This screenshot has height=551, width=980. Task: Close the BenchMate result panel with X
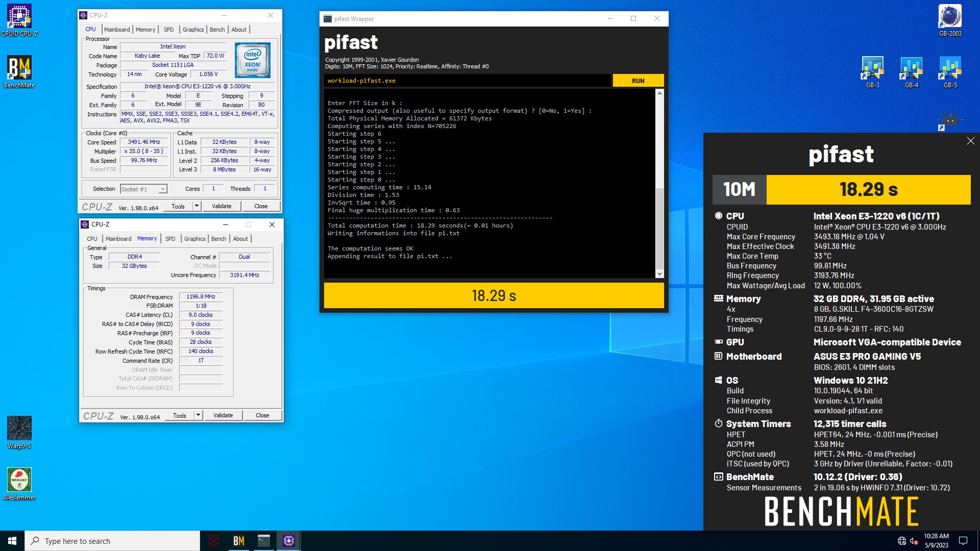point(970,141)
